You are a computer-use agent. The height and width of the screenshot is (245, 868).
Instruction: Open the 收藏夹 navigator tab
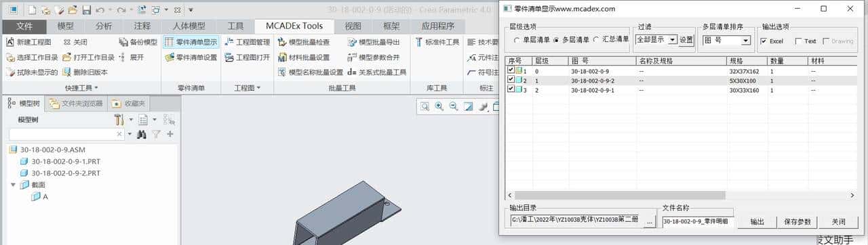[x=128, y=104]
